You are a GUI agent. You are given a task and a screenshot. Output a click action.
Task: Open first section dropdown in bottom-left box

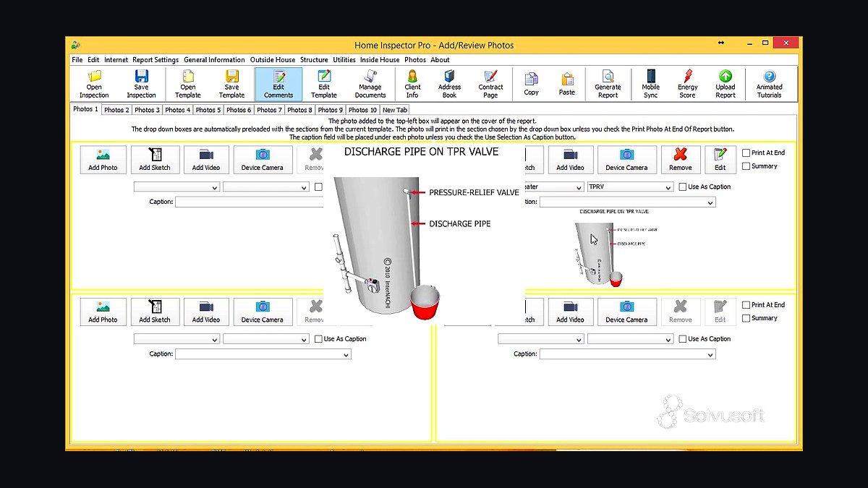click(176, 339)
